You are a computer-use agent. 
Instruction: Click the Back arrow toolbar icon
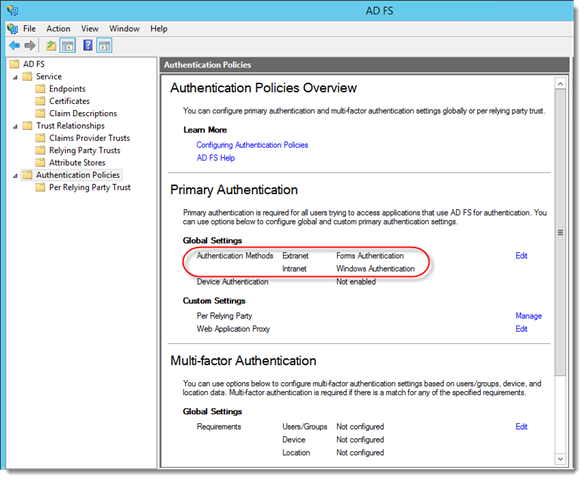(15, 46)
